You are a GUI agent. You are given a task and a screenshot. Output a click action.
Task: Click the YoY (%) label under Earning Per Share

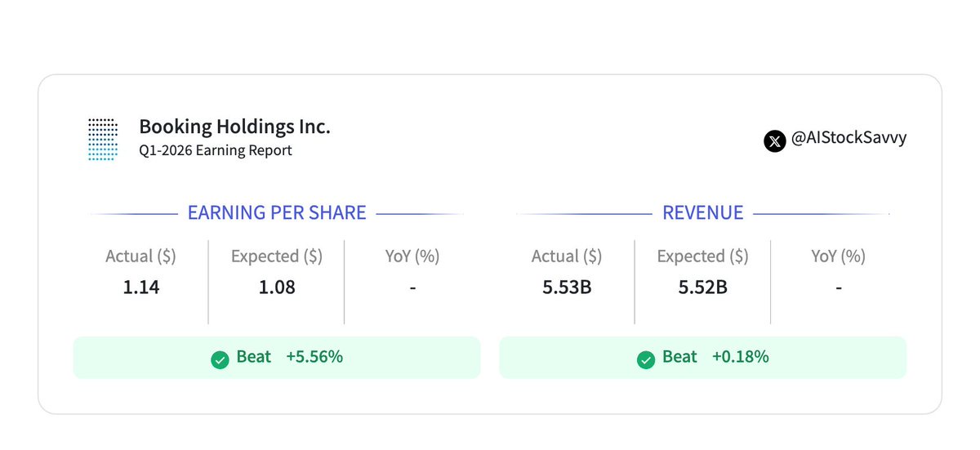412,256
